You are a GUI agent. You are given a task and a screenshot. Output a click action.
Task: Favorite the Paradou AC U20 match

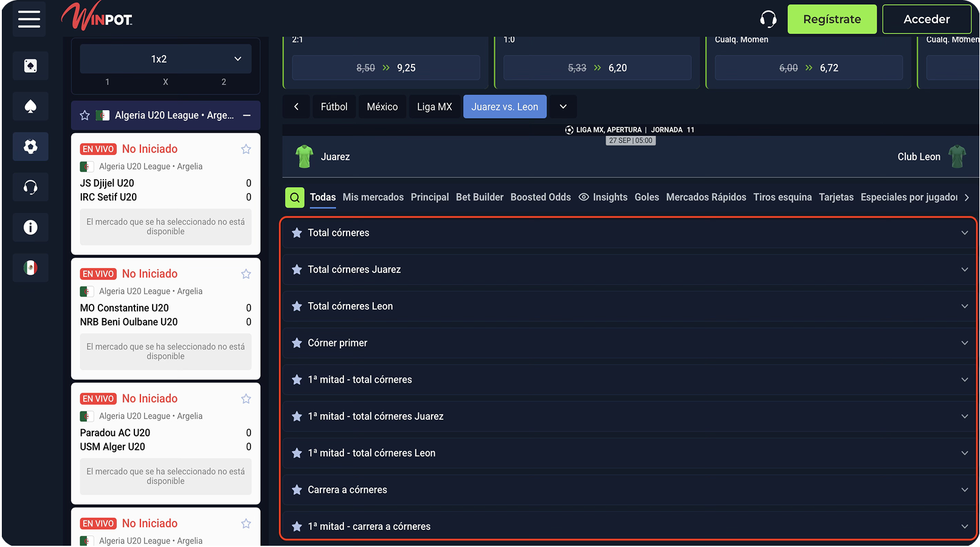click(x=246, y=399)
